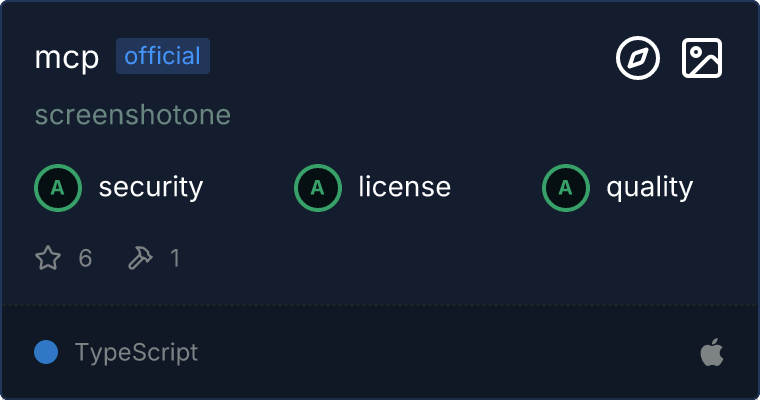Screen dimensions: 760x400
Task: Click the quality grade A badge
Action: (x=566, y=187)
